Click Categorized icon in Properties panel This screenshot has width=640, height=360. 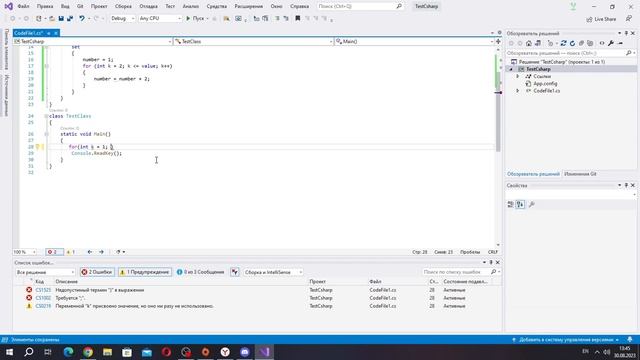510,204
